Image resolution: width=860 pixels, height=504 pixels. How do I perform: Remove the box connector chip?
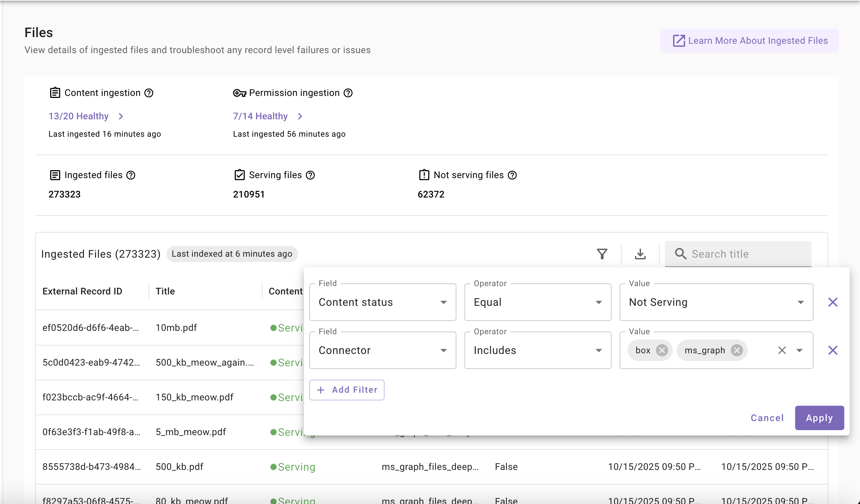coord(662,350)
